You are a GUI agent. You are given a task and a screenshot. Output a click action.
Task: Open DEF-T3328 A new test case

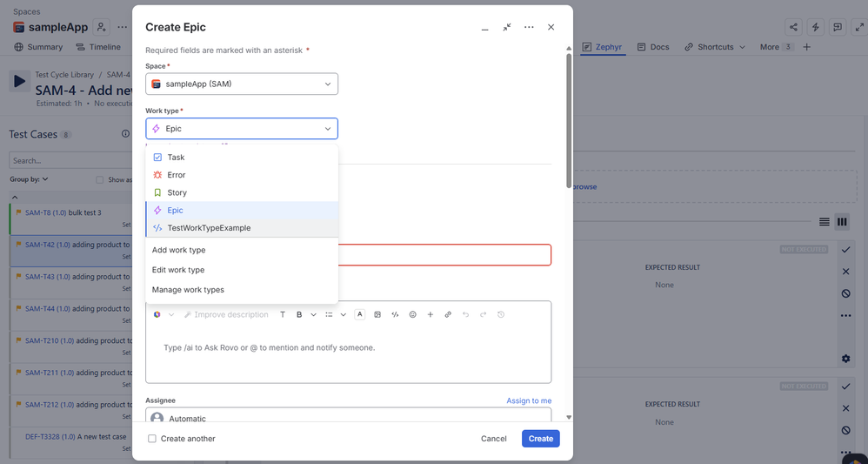tap(70, 442)
